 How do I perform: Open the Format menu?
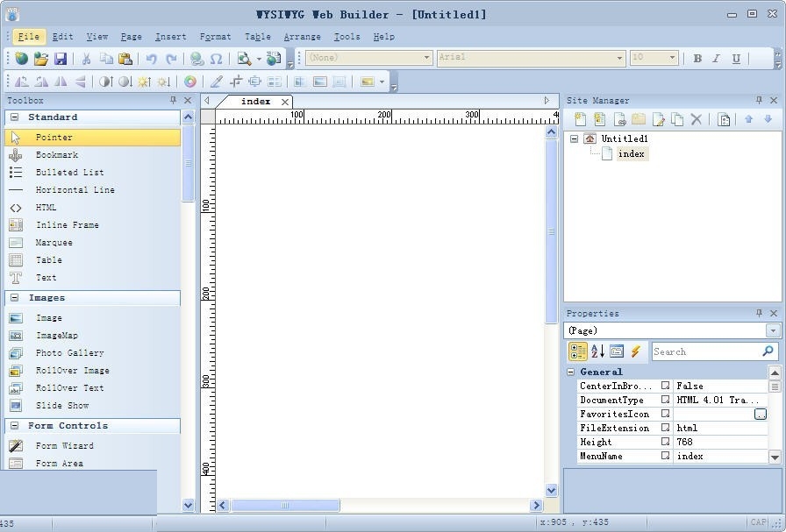click(x=215, y=37)
